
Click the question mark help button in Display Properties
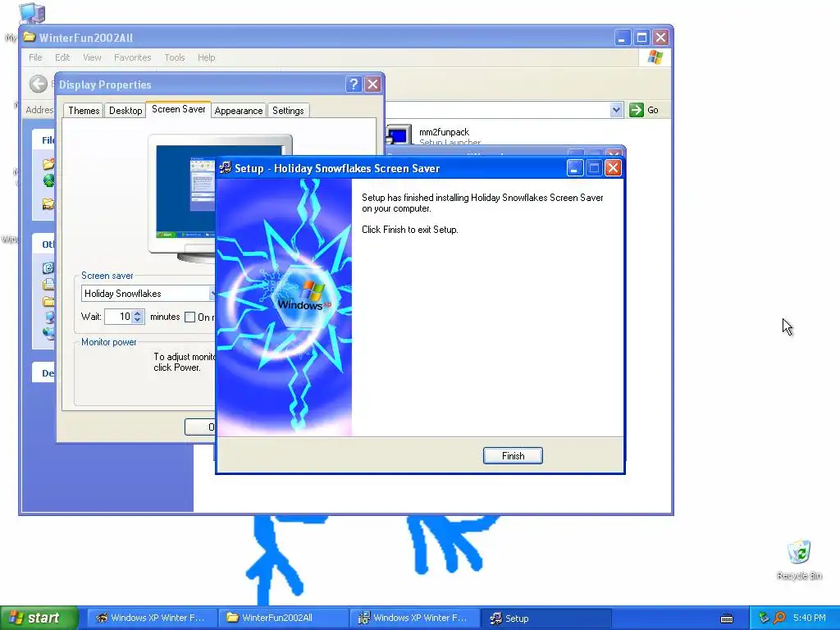(353, 84)
